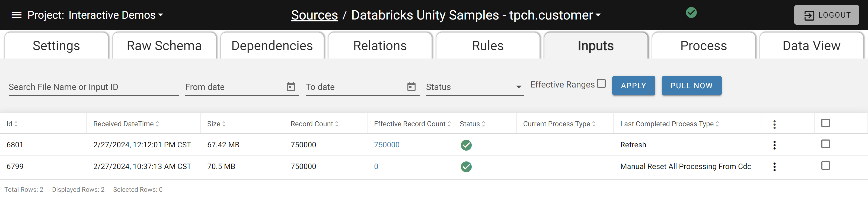Toggle the select-all rows checkbox in header

click(x=825, y=123)
